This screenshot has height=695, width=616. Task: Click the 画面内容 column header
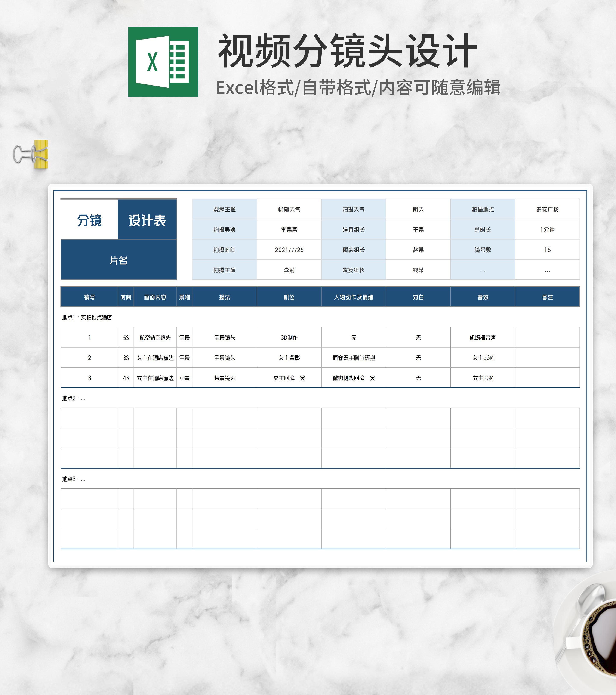pos(155,297)
